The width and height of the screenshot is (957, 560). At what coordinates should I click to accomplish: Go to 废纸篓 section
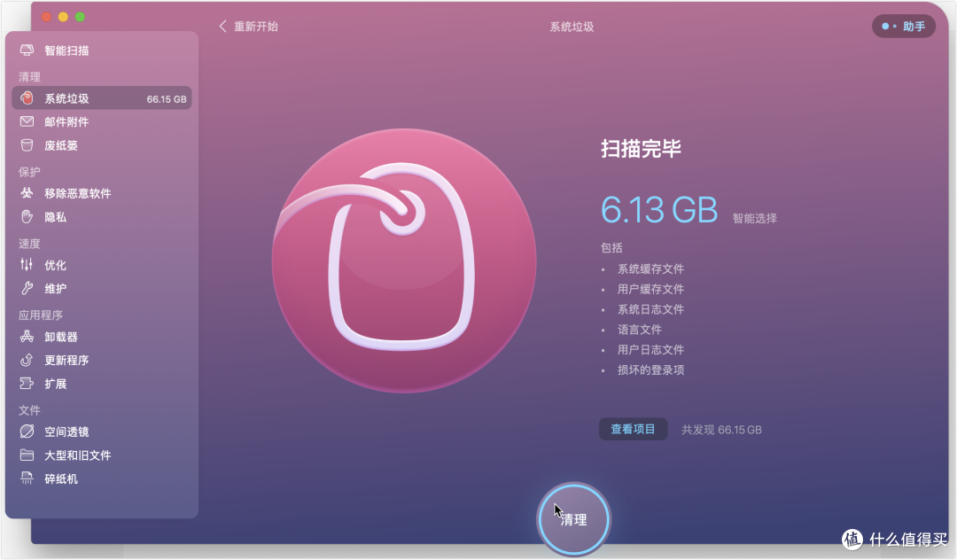point(101,145)
